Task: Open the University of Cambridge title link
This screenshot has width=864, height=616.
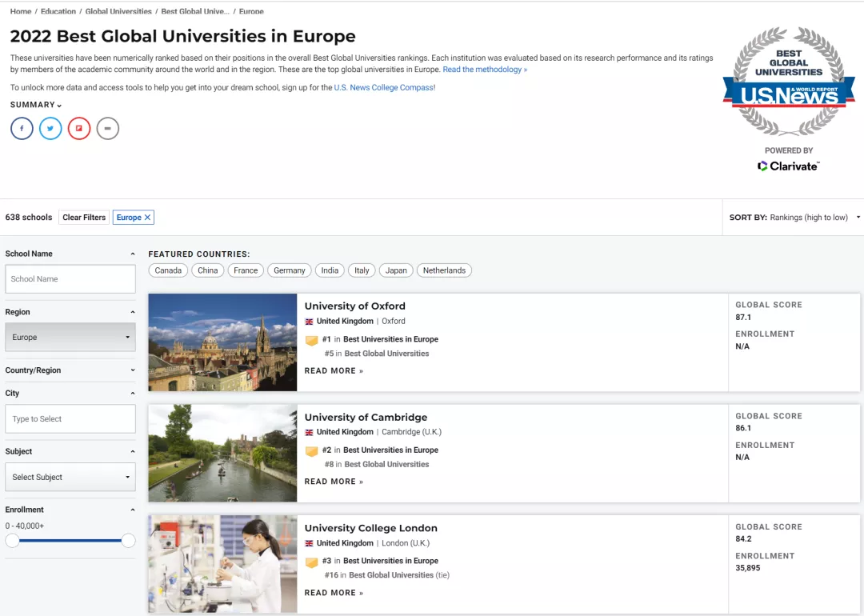Action: click(366, 417)
